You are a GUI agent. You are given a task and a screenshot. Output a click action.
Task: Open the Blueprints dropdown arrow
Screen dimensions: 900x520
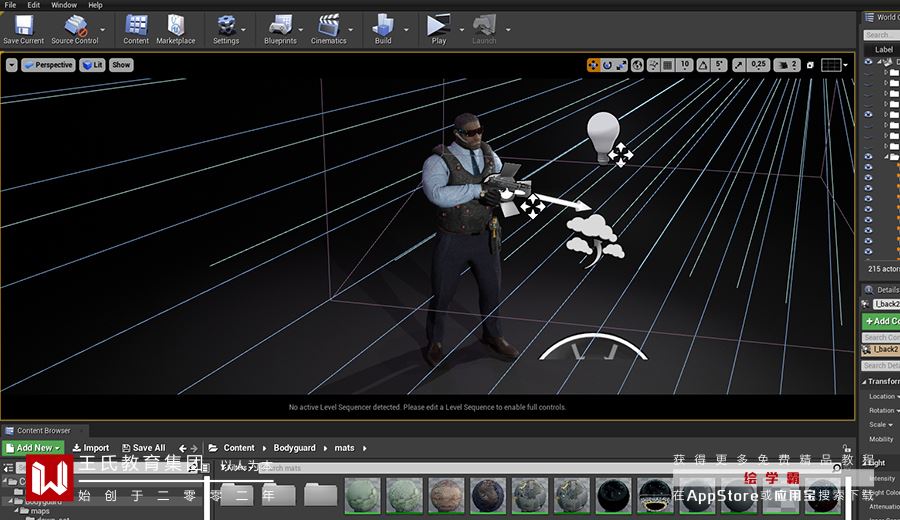click(x=301, y=29)
